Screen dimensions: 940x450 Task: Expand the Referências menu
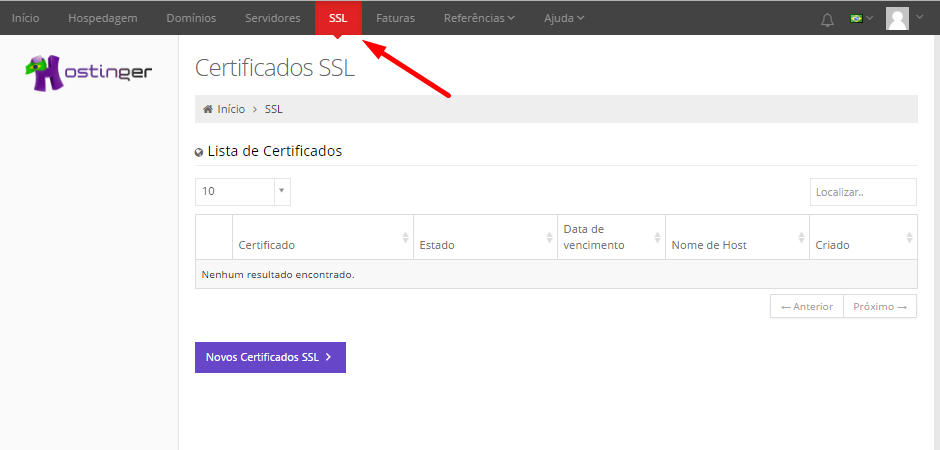[479, 18]
